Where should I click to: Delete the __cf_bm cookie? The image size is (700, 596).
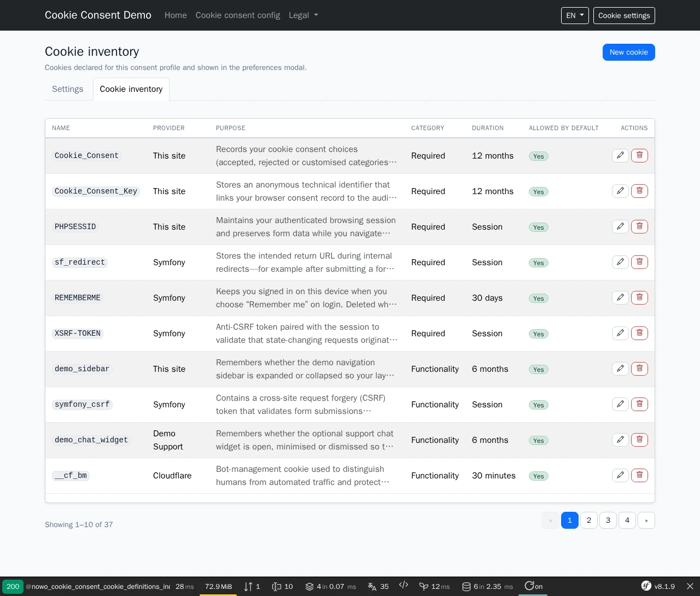coord(639,475)
